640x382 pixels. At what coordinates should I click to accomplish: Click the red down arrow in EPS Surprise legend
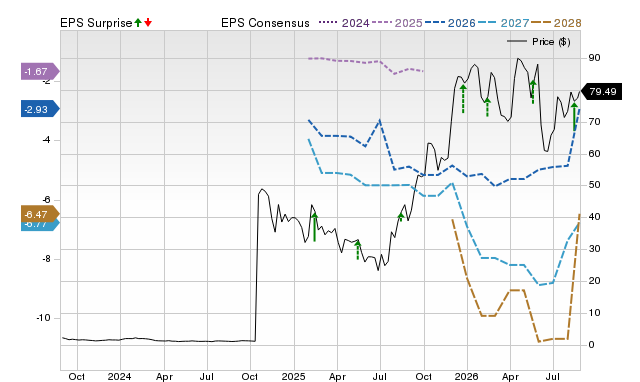(x=148, y=23)
